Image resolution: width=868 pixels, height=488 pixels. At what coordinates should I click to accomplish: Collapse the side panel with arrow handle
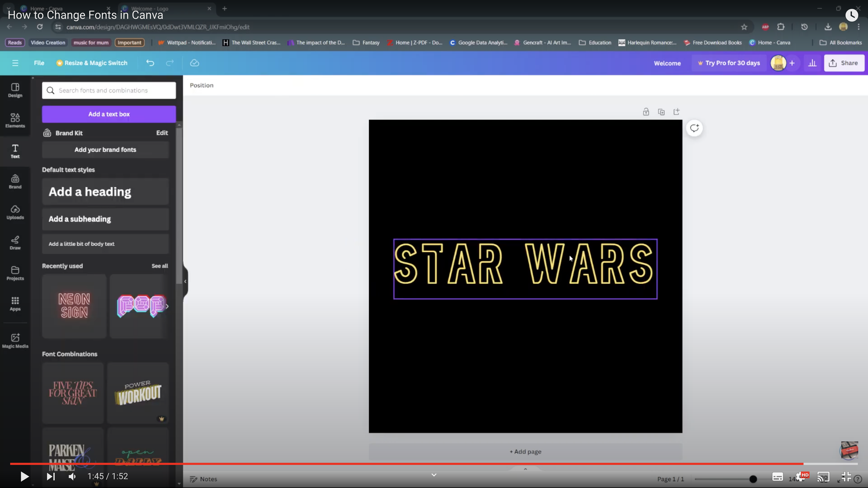pyautogui.click(x=185, y=281)
